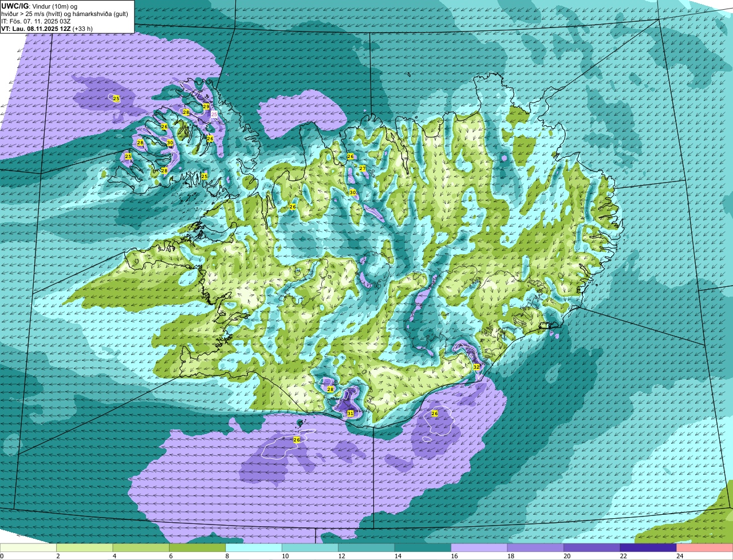The height and width of the screenshot is (560, 733).
Task: Select the 4–6 m/s green legend swatch
Action: pos(141,547)
